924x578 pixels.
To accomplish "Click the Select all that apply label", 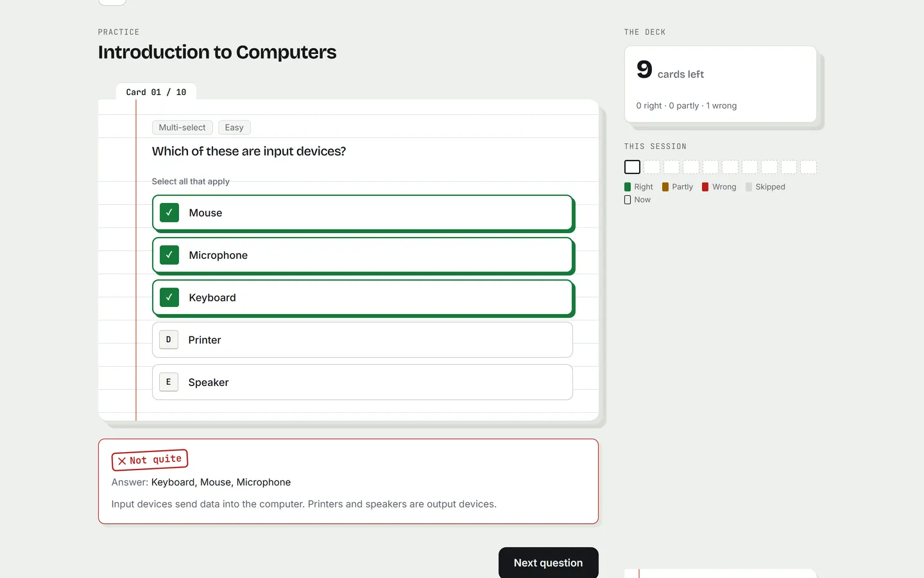I will [191, 182].
